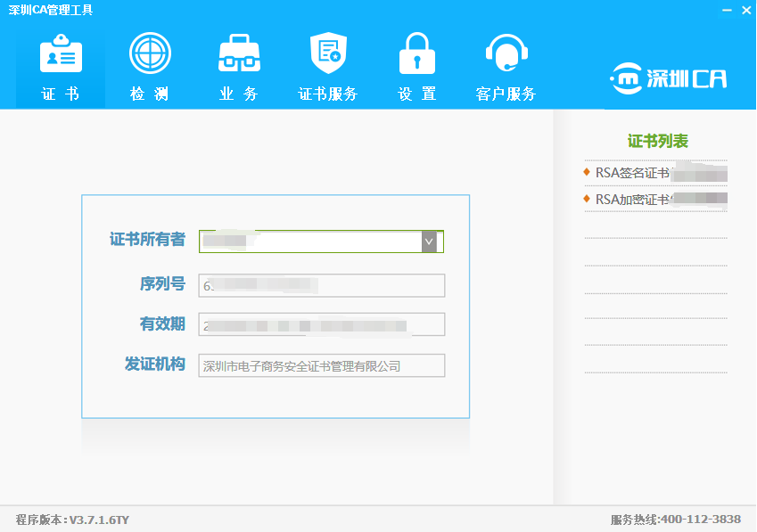Select RSA签名证书 in the certificate list
Screen dimensions: 757x532
(632, 173)
